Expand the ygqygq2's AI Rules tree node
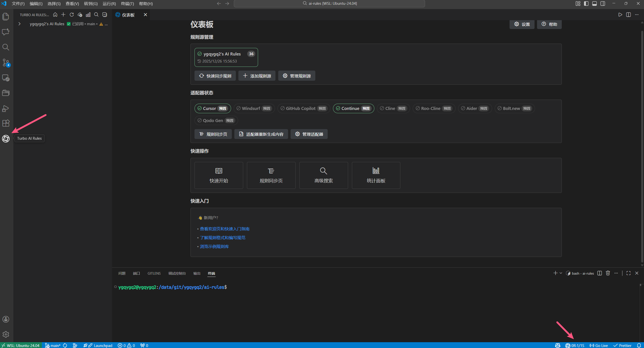 tap(19, 24)
